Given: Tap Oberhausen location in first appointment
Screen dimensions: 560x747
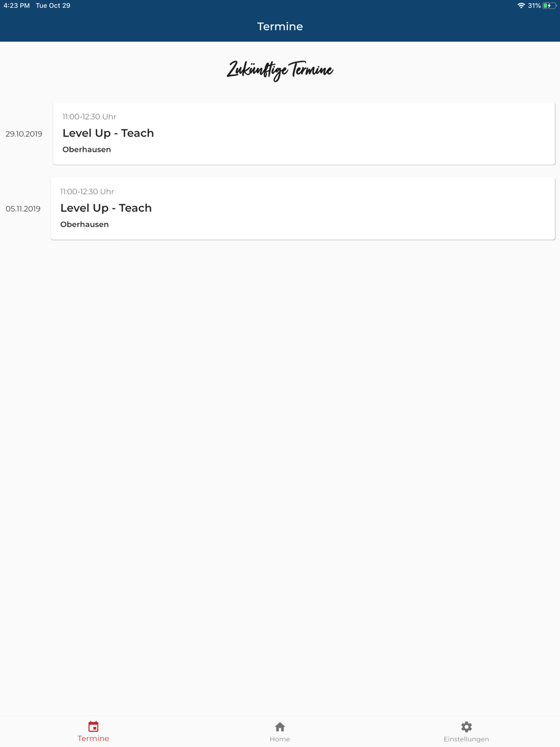Looking at the screenshot, I should 87,150.
